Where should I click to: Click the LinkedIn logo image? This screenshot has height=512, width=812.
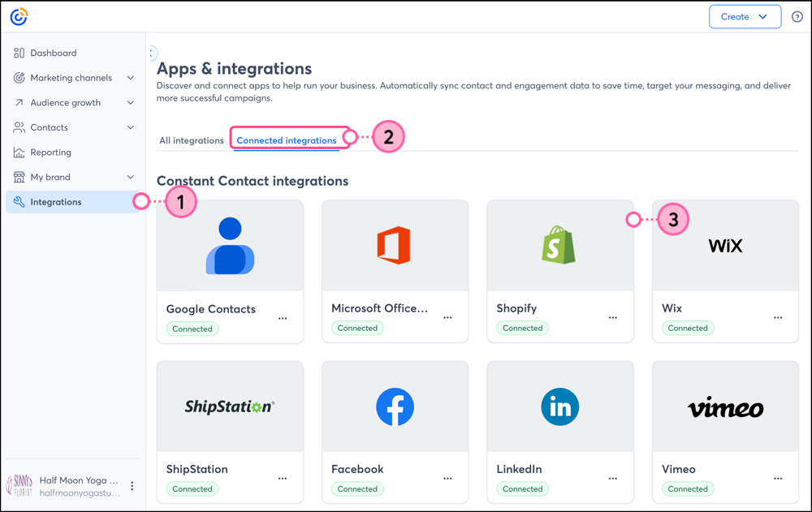pyautogui.click(x=559, y=407)
